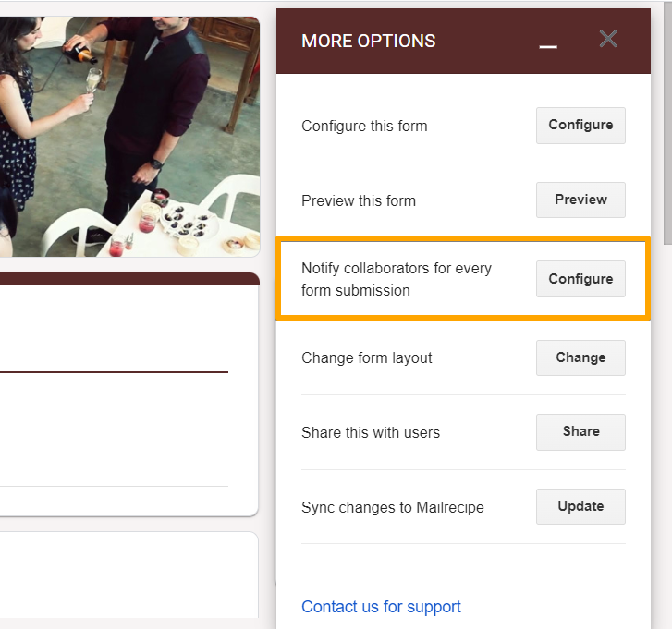Click the 'Change form layout' label
The image size is (672, 629).
tap(367, 357)
